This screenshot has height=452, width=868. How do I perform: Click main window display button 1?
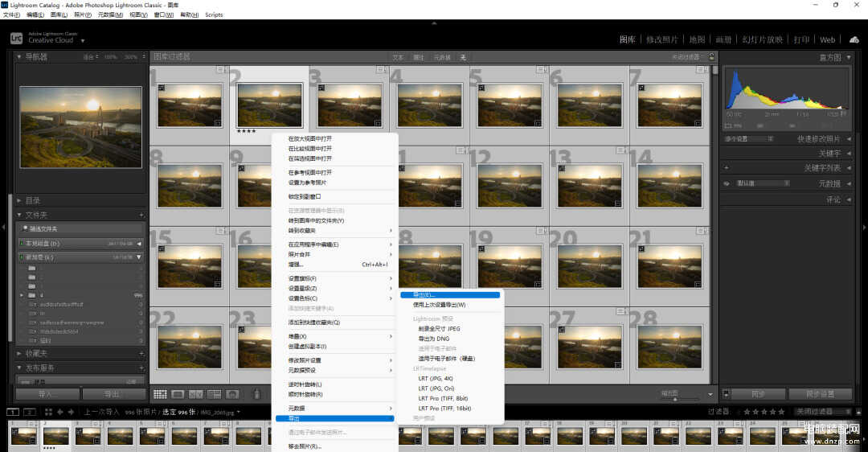point(12,412)
